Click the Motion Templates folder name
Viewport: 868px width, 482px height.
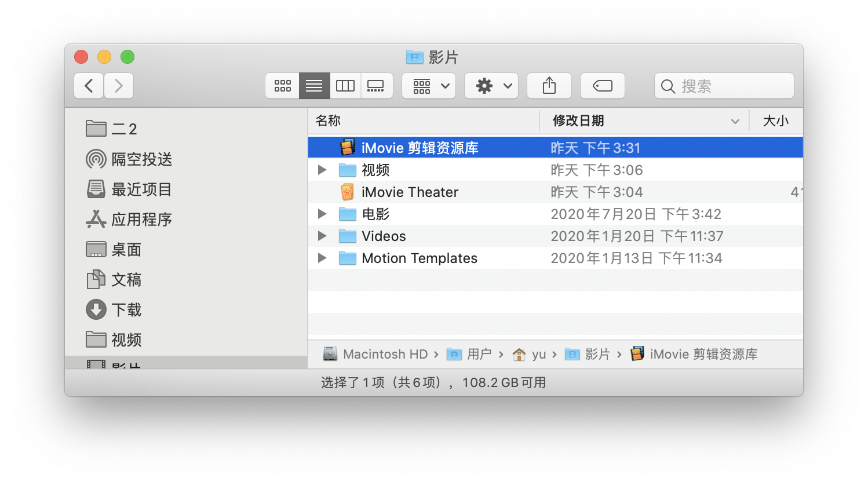420,258
